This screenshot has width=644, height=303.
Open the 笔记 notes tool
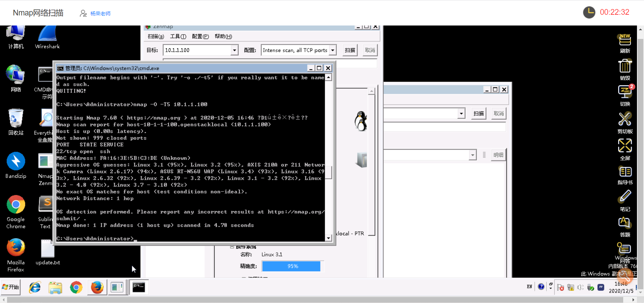click(625, 201)
